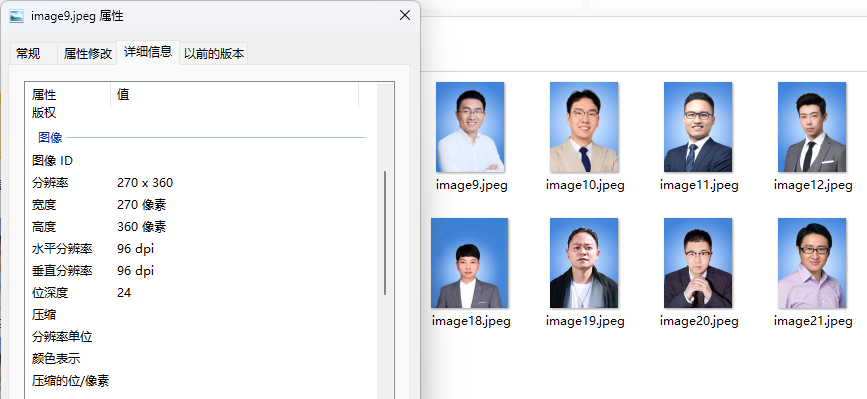Click the image9.jpeg file name label
Screen dimensions: 867x399
pyautogui.click(x=471, y=185)
